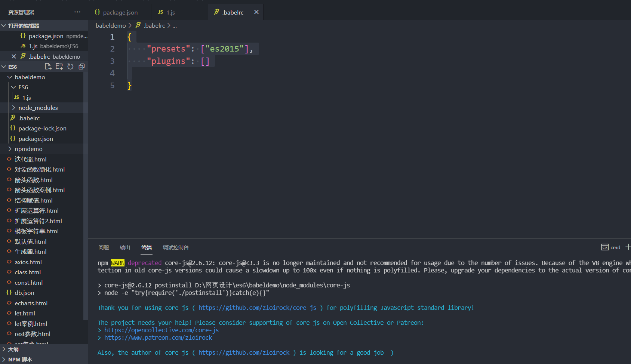Open 1.js babeldemo\ES6 in open editors
The image size is (631, 364).
(x=44, y=46)
